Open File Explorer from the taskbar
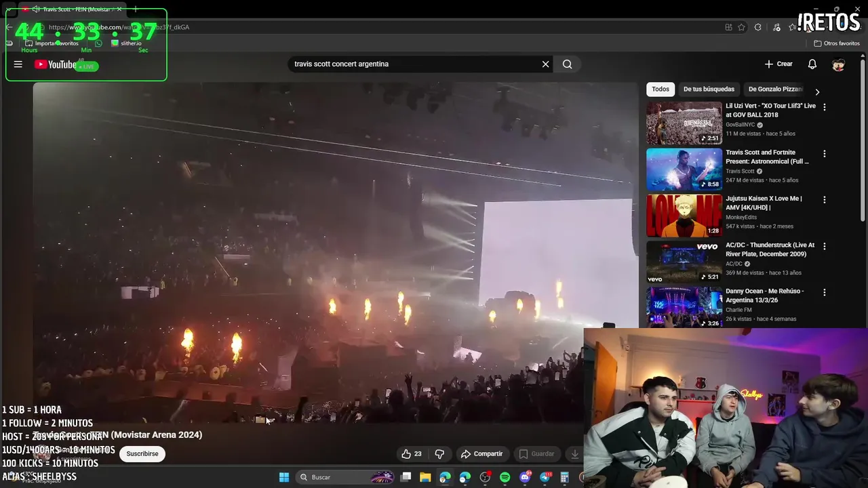 [x=425, y=477]
